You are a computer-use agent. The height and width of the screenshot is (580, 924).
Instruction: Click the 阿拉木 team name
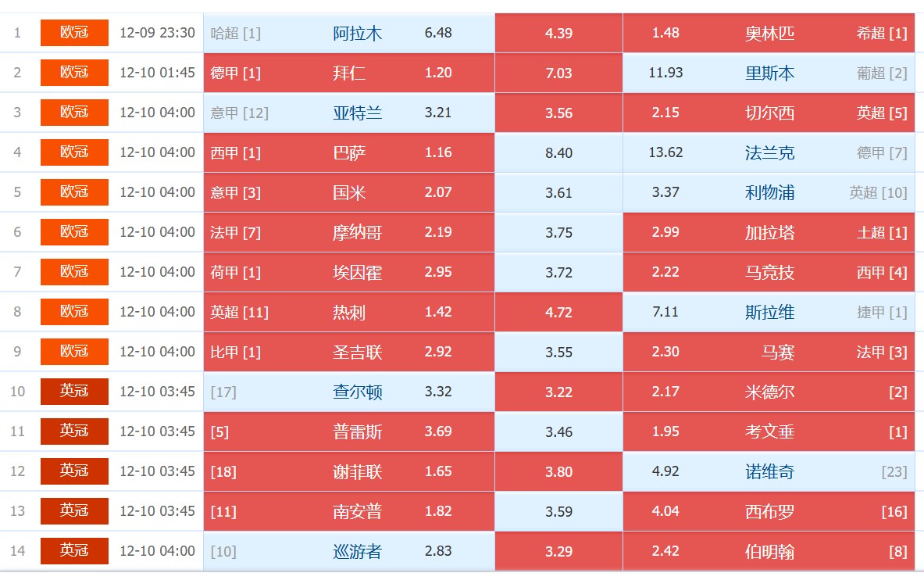pos(357,34)
